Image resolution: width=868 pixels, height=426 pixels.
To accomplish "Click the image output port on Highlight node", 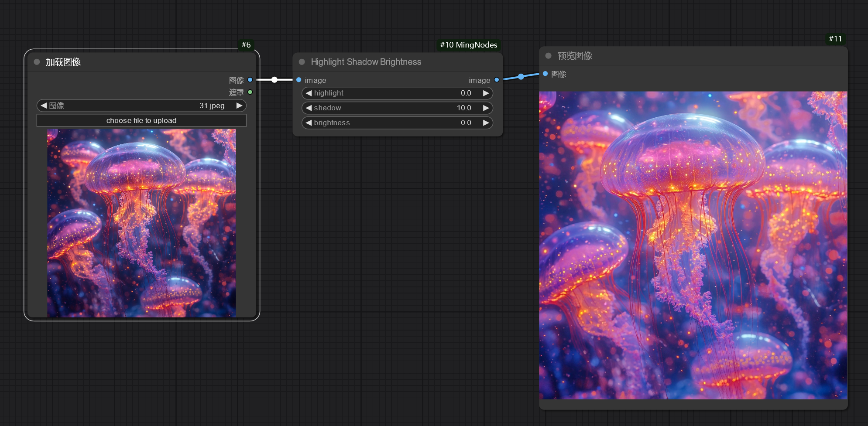I will pyautogui.click(x=497, y=80).
